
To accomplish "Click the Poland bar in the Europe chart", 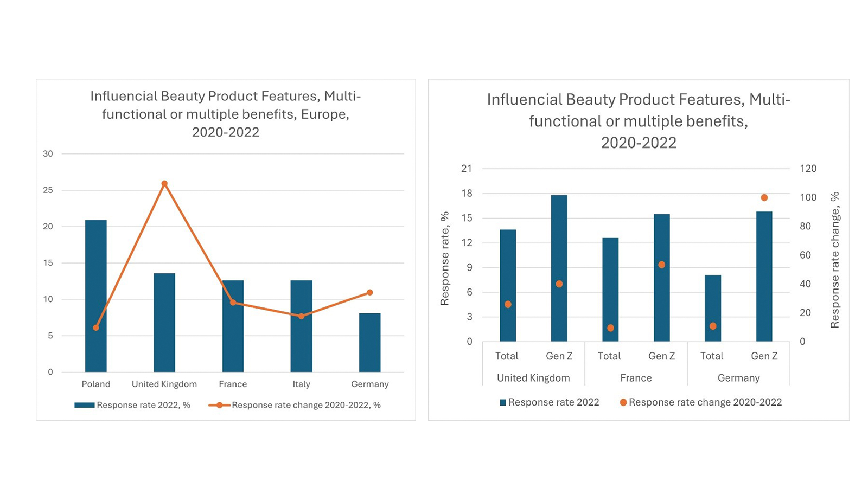I will 96,296.
